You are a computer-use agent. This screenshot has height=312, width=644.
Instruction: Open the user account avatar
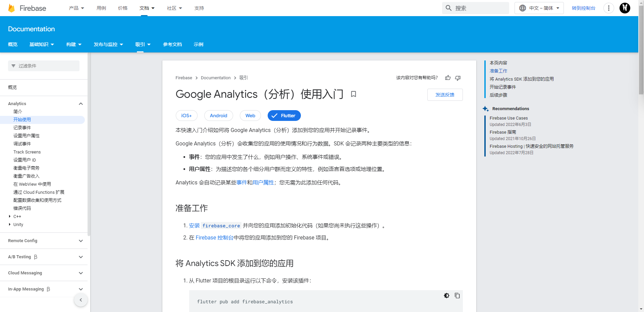(x=625, y=8)
